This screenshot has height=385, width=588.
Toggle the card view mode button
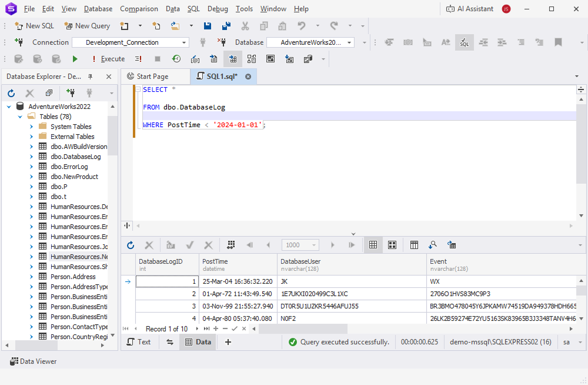click(x=392, y=245)
